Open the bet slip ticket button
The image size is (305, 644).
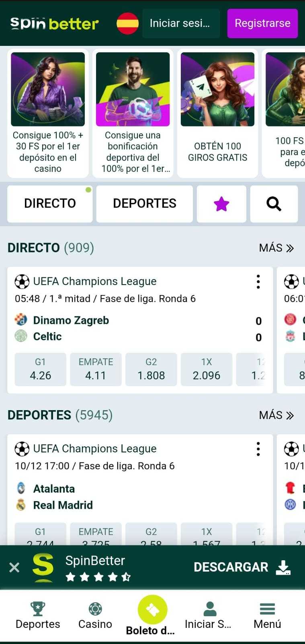[x=152, y=610]
